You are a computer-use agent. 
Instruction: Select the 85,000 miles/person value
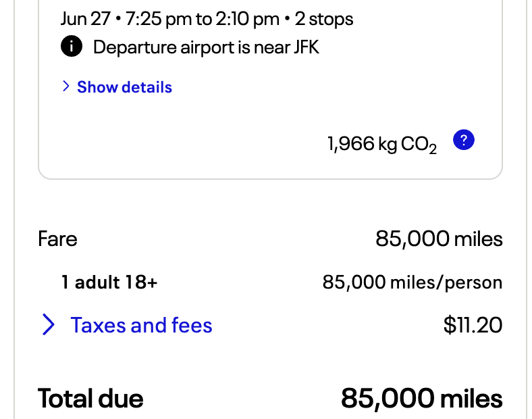[x=413, y=282]
